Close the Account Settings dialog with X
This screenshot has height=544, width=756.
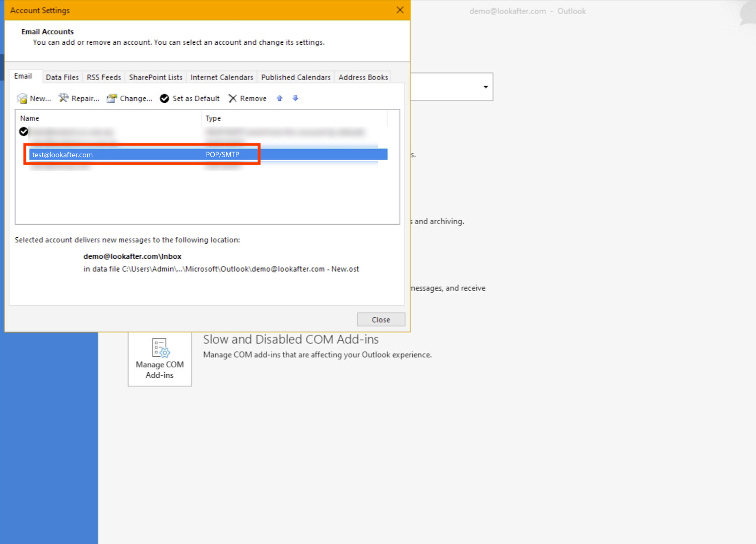pyautogui.click(x=400, y=10)
